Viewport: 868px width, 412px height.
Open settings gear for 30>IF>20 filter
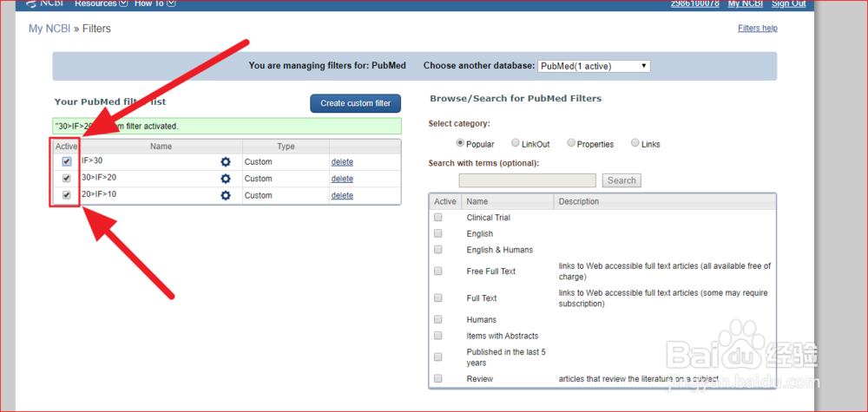pos(226,179)
